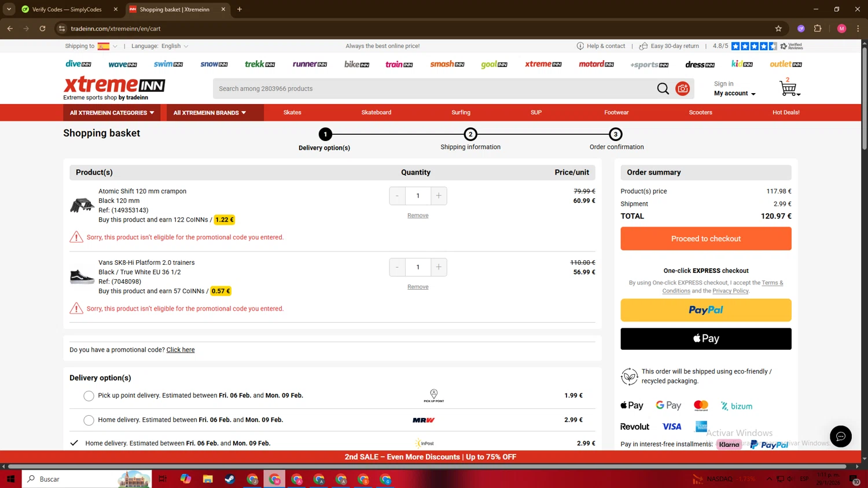Click the camera image search icon
Screen dimensions: 868x488
pyautogui.click(x=683, y=88)
